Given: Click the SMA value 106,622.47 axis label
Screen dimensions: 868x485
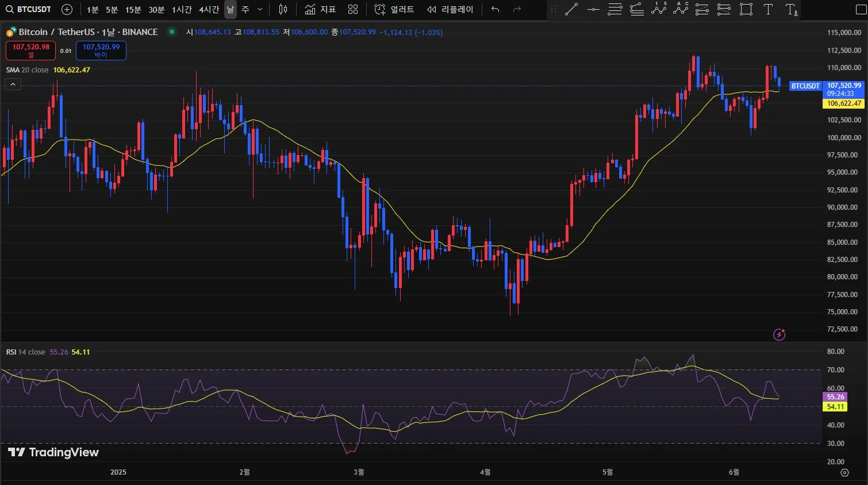Looking at the screenshot, I should [x=844, y=103].
